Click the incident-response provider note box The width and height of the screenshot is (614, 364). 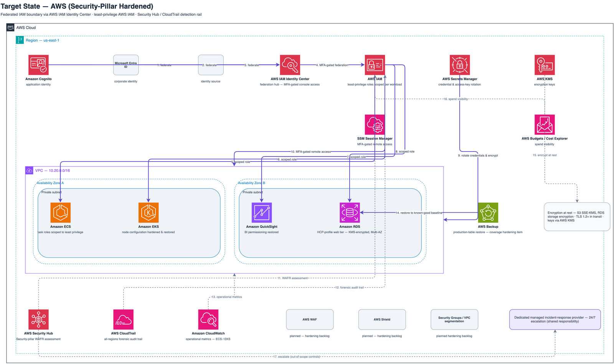pos(555,320)
